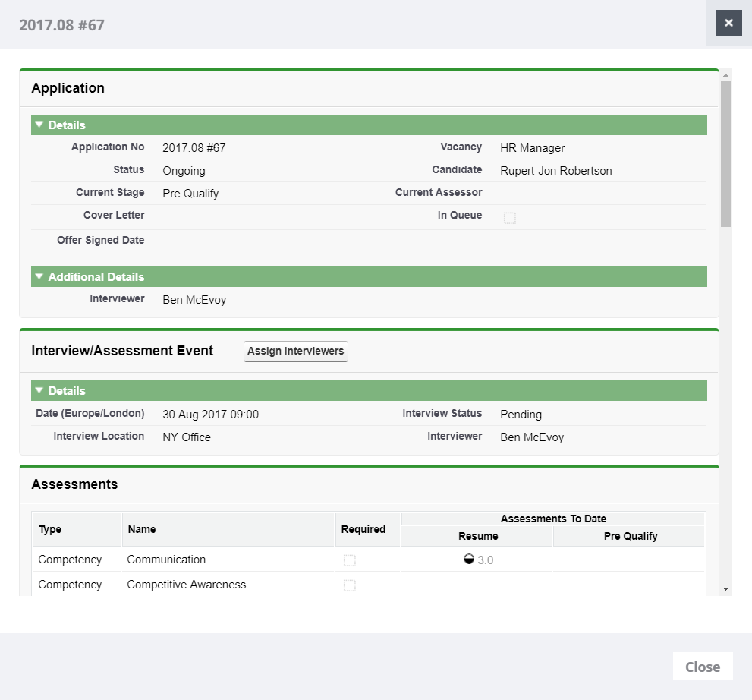Toggle the In Queue checkbox
This screenshot has width=752, height=700.
point(510,218)
